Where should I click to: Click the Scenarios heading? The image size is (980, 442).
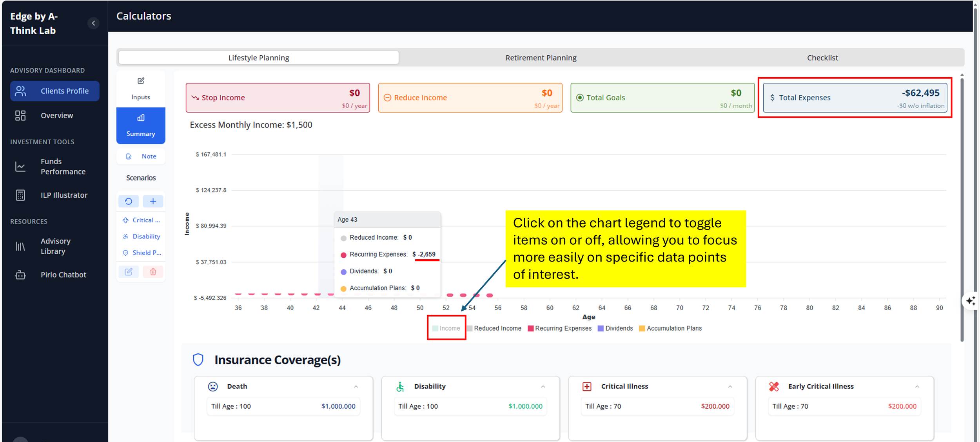(x=141, y=178)
